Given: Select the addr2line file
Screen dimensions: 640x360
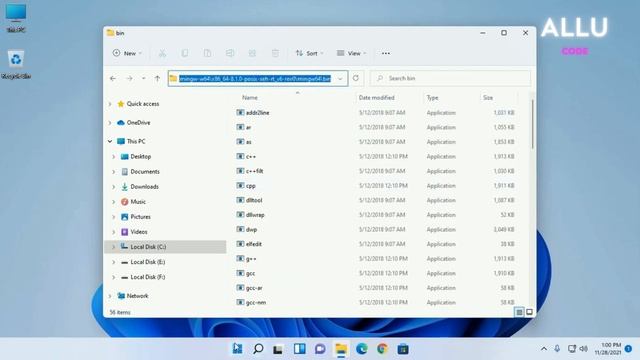Looking at the screenshot, I should tap(257, 113).
